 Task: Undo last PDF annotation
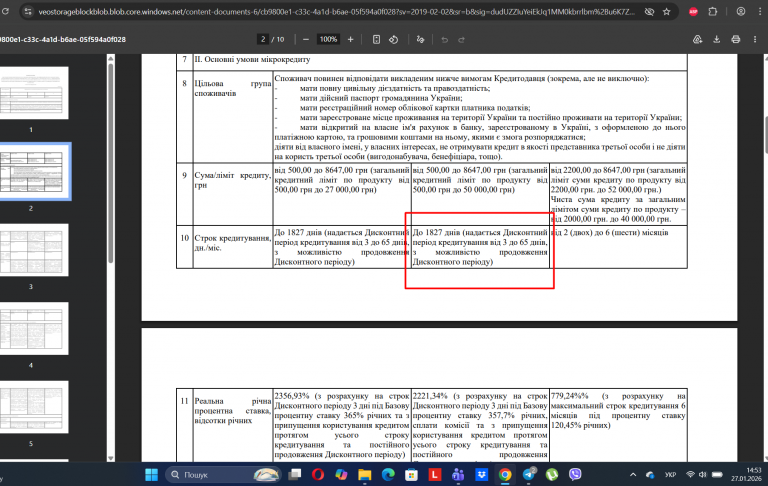pyautogui.click(x=444, y=39)
